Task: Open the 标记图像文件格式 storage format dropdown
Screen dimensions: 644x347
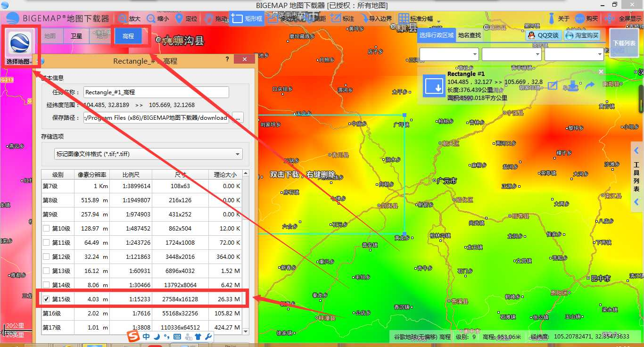Action: (149, 154)
